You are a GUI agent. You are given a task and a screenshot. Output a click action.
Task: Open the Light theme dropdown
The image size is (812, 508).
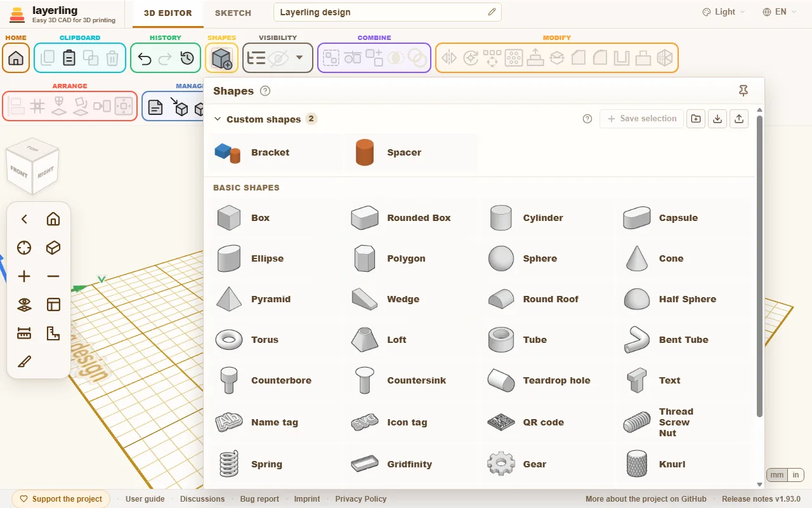[724, 12]
